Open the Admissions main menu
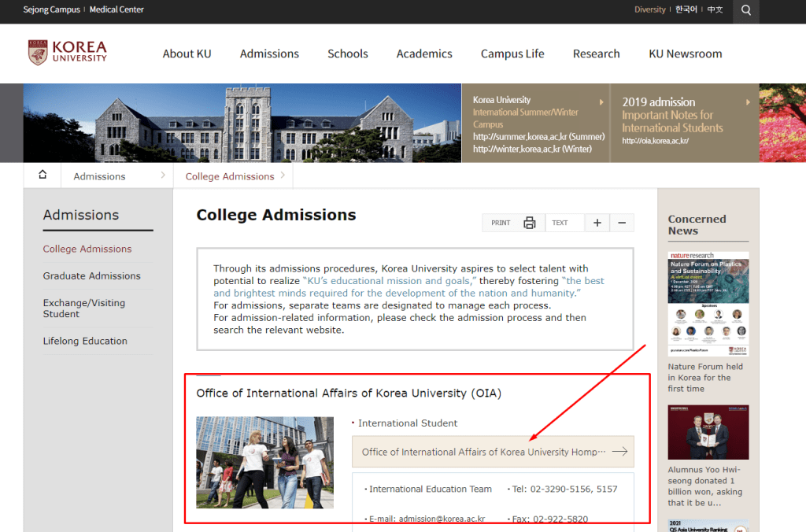 click(269, 54)
